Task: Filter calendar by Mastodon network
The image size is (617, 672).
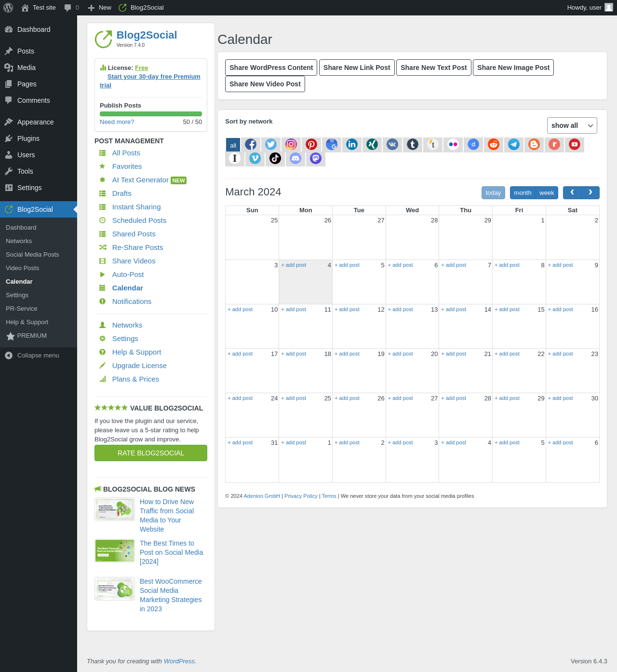Action: (x=316, y=158)
